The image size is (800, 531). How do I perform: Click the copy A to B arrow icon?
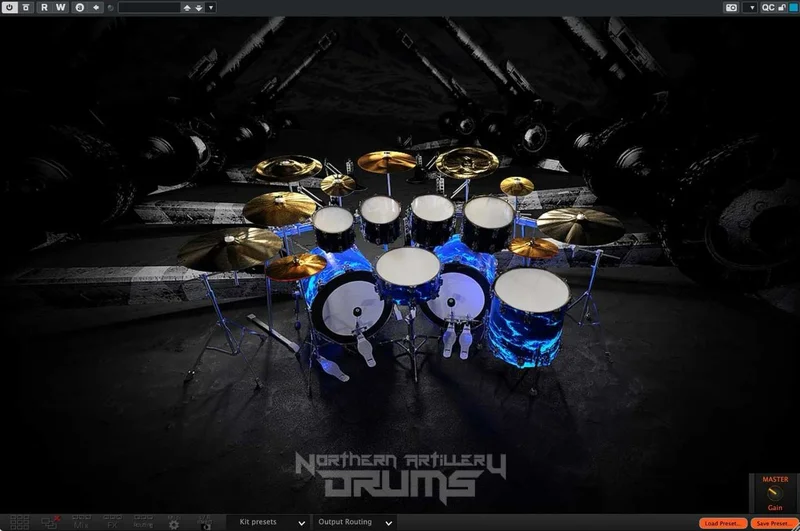tap(95, 7)
